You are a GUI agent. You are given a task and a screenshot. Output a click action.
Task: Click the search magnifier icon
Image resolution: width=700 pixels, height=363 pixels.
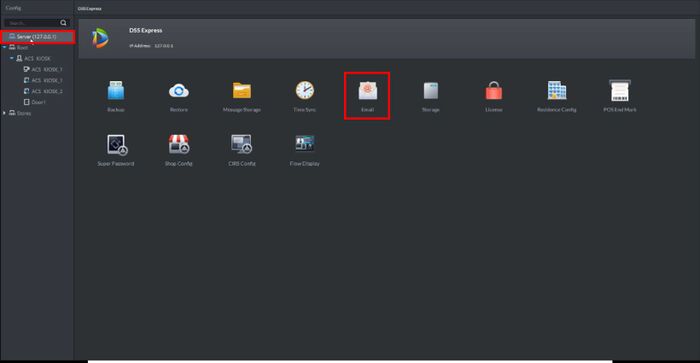point(63,23)
